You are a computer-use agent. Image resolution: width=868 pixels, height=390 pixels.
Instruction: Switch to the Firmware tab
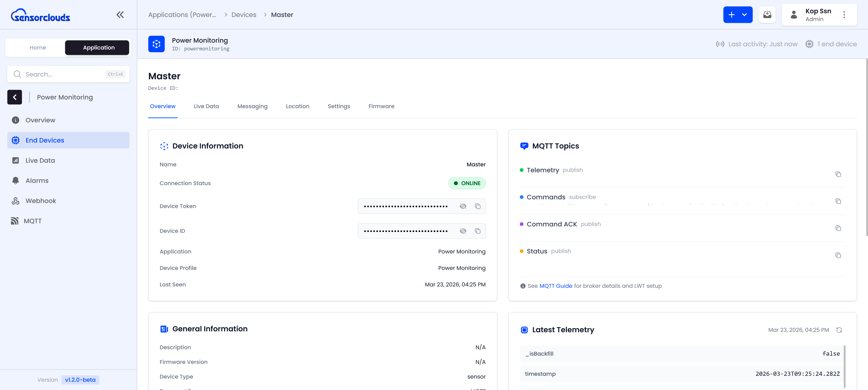coord(381,106)
